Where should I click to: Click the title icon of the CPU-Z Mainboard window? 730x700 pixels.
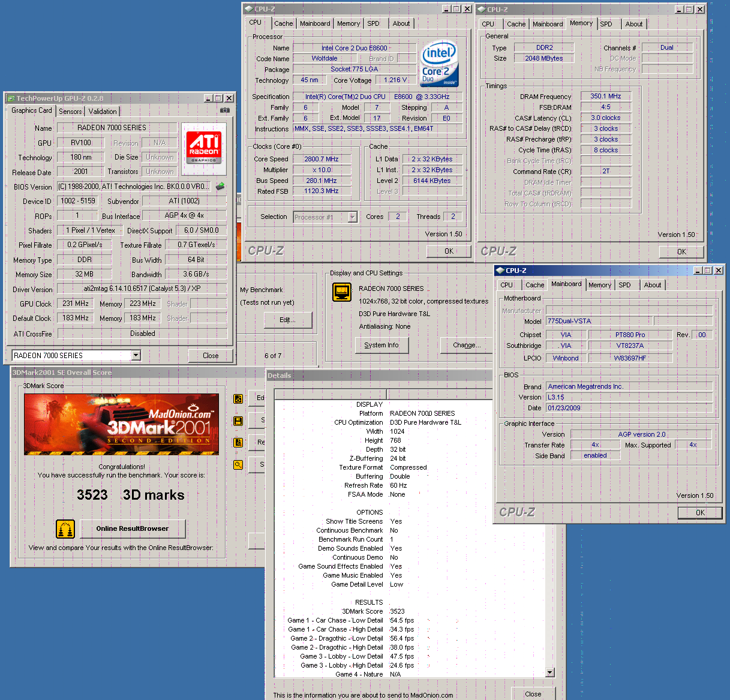(x=500, y=271)
